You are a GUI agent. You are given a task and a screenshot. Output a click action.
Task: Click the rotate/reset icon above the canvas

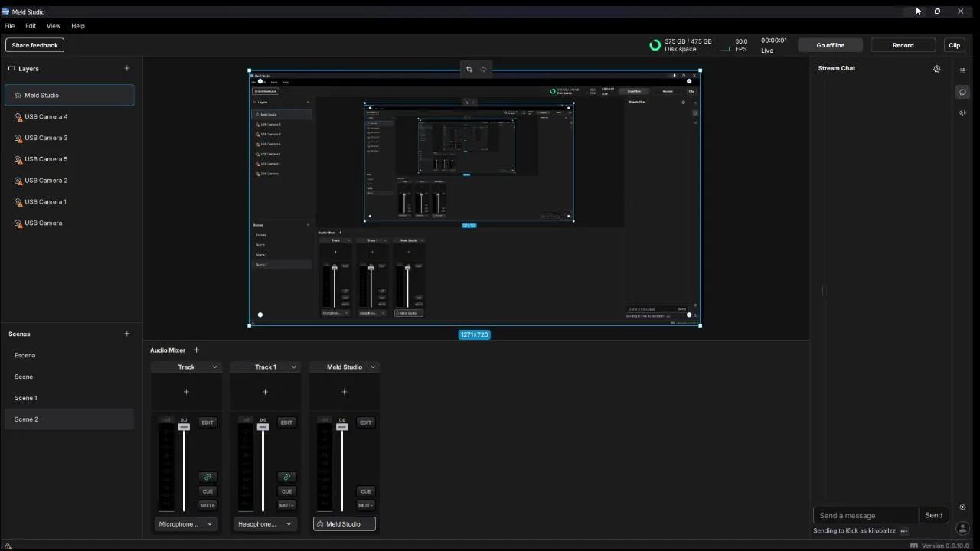[483, 70]
